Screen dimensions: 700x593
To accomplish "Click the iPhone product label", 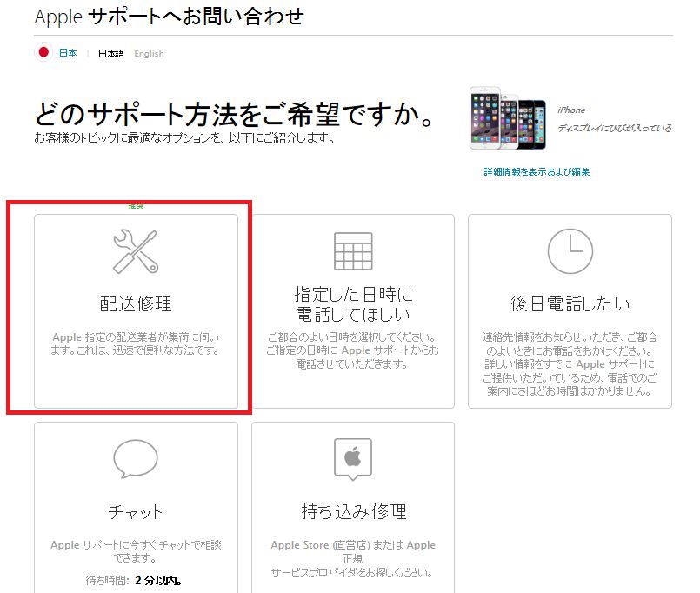I will click(x=571, y=110).
